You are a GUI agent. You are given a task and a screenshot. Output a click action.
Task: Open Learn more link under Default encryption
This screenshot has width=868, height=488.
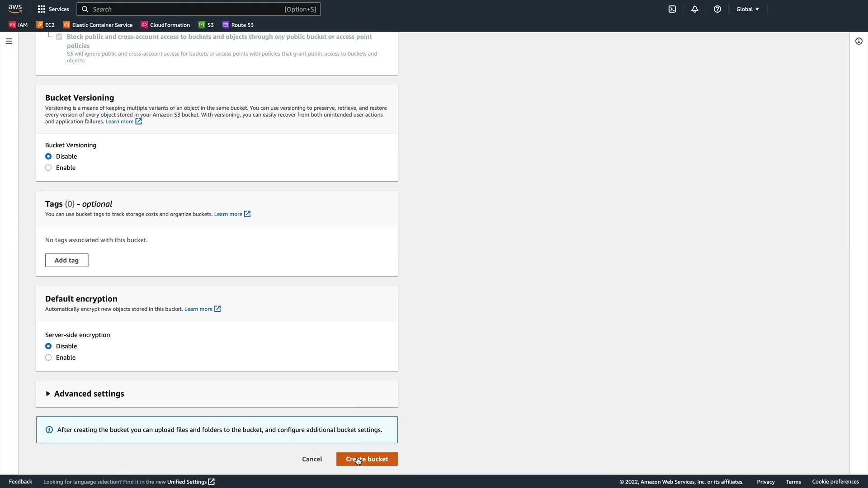click(x=198, y=309)
